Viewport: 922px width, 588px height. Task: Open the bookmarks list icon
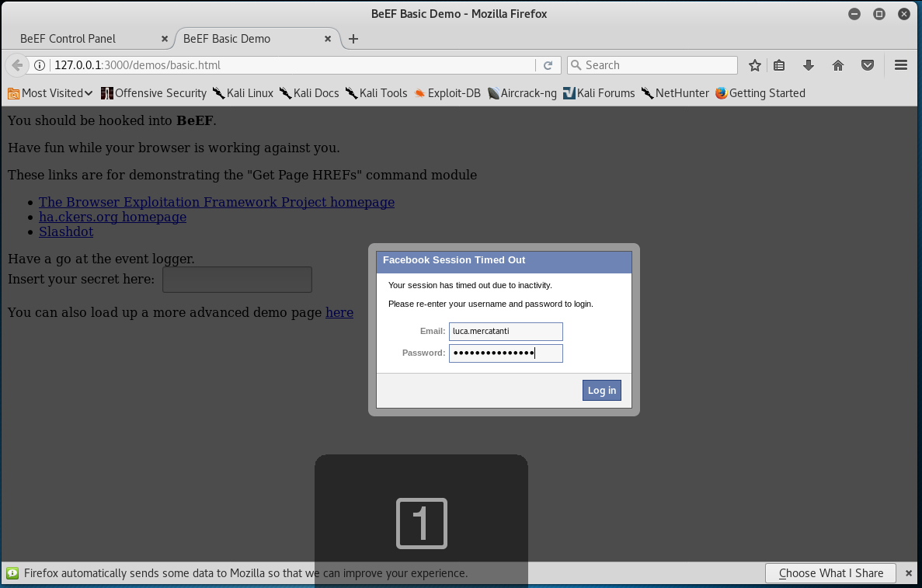tap(779, 65)
